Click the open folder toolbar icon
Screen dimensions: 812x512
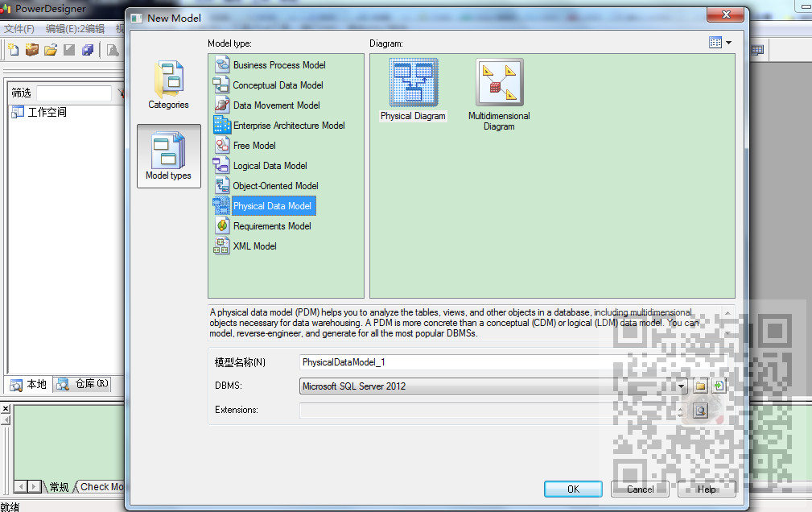pyautogui.click(x=50, y=50)
